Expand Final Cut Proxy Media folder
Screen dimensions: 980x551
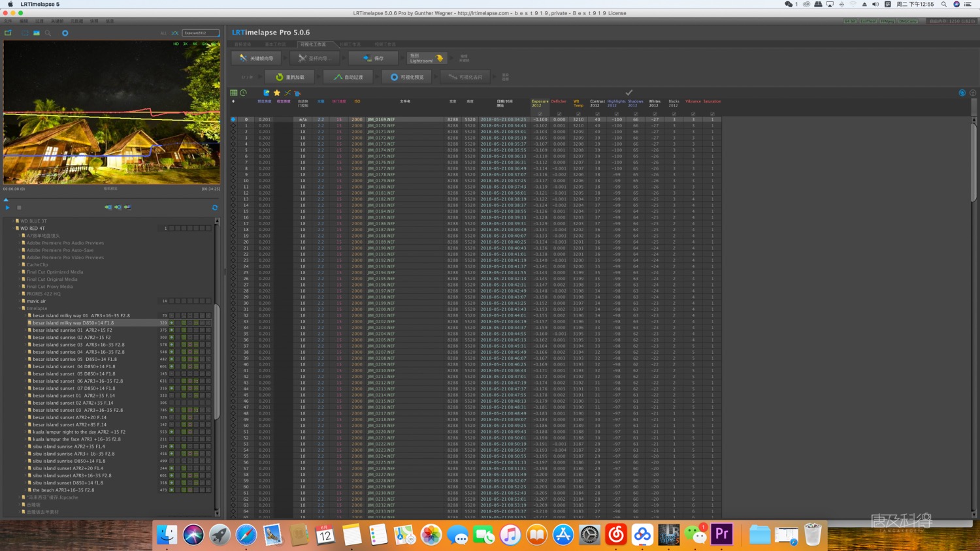tap(18, 287)
